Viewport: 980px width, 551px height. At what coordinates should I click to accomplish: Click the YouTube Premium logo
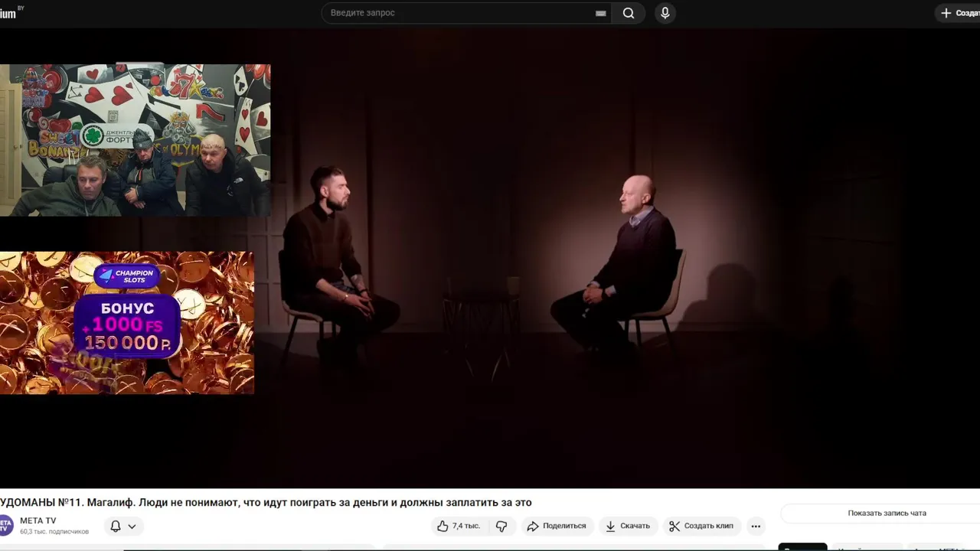(10, 13)
